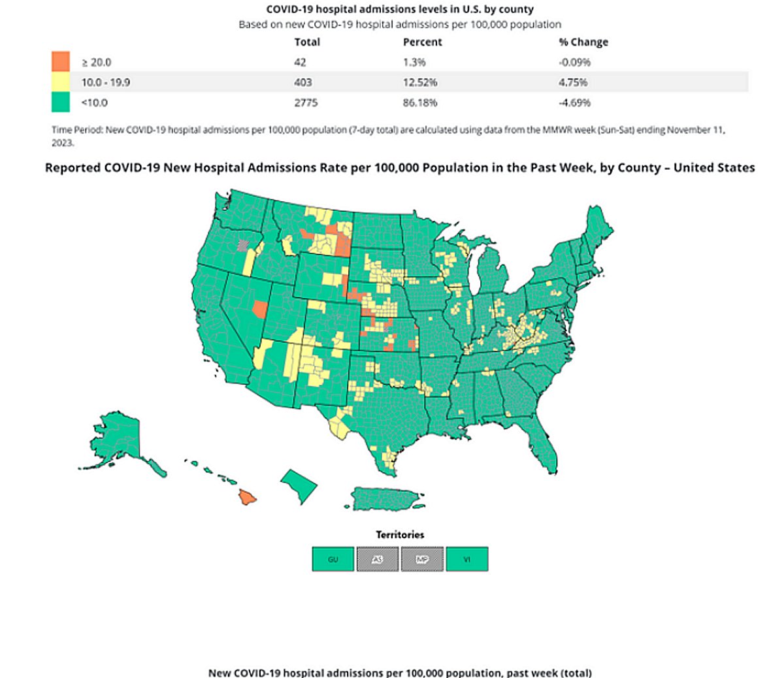Select the VI territory box
The width and height of the screenshot is (784, 678).
[x=466, y=559]
